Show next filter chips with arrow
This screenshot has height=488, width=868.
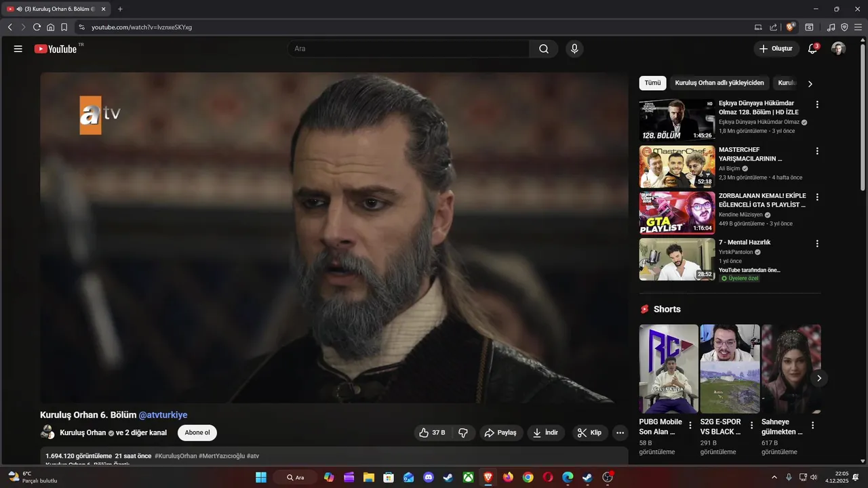coord(810,83)
